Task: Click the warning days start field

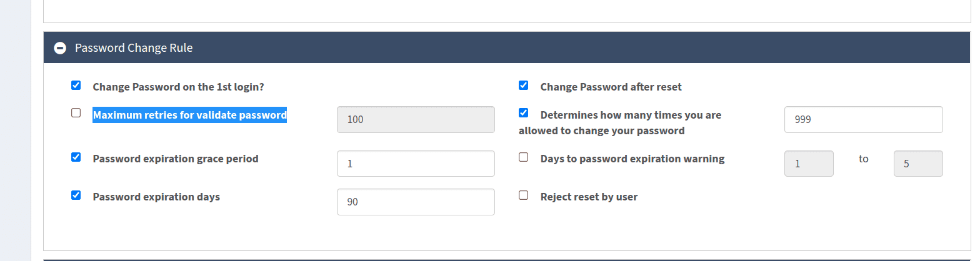Action: [809, 164]
